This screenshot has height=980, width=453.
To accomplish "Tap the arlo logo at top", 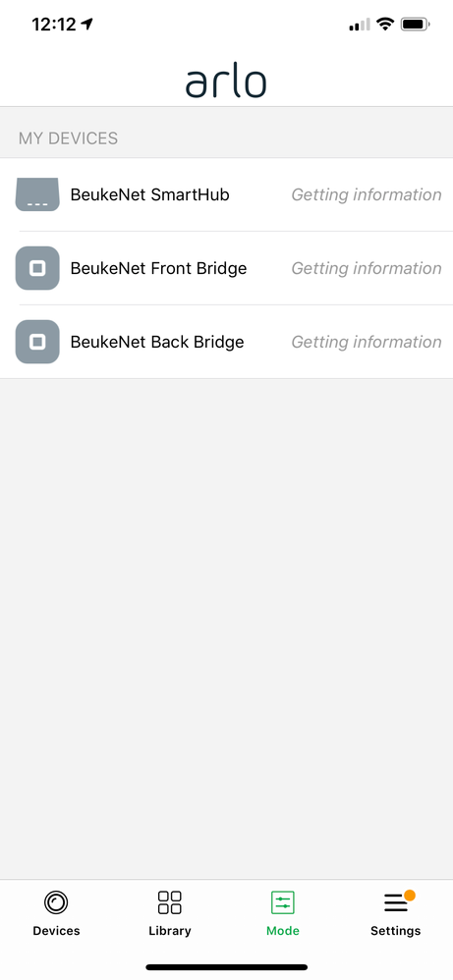I will tap(226, 82).
